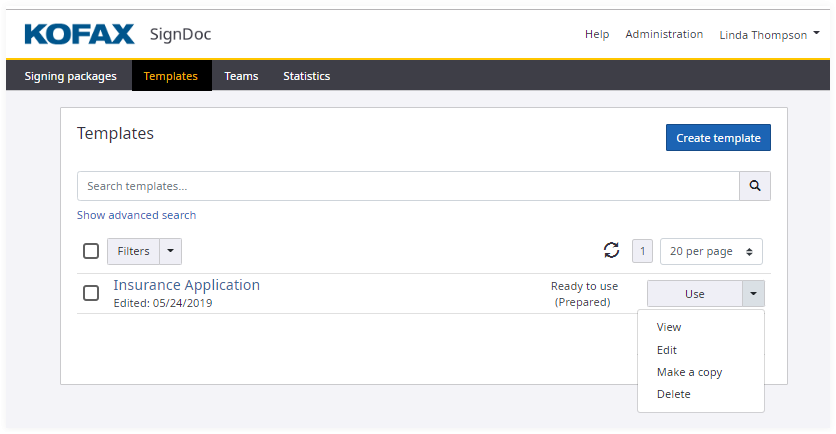Viewport: 836px width, 434px height.
Task: Switch to the Signing packages tab
Action: point(70,76)
